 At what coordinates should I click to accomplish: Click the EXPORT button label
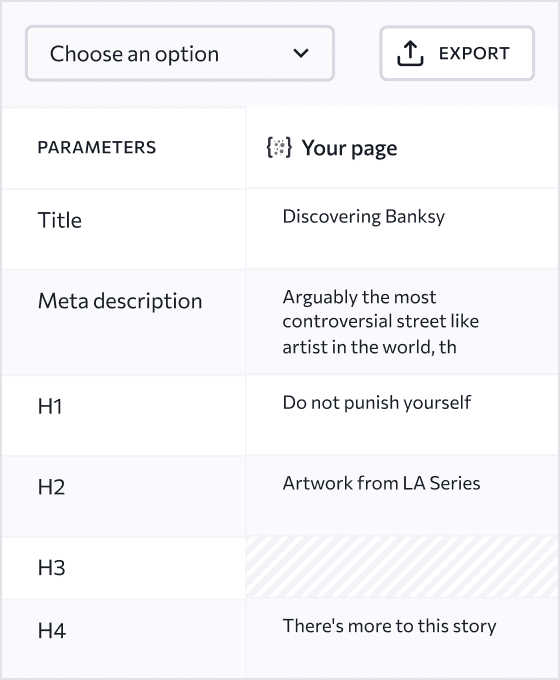pos(474,53)
